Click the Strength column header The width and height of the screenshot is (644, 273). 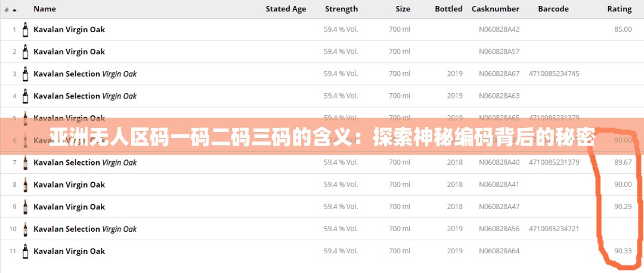pos(341,9)
